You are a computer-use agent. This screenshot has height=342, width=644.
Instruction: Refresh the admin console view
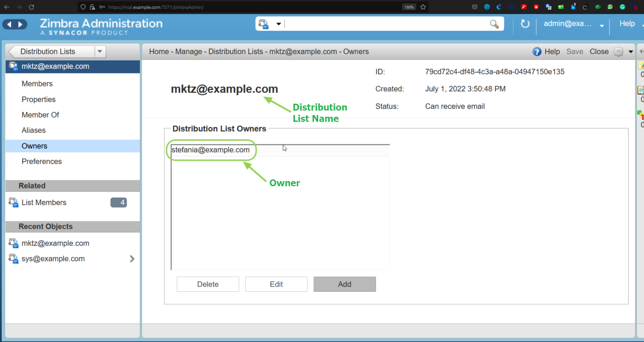(x=525, y=24)
